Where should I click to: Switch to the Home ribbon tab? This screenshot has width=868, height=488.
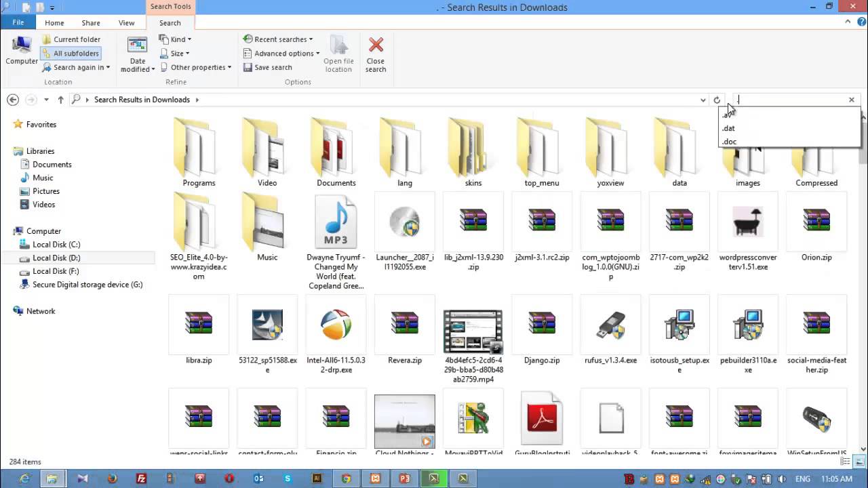tap(54, 22)
